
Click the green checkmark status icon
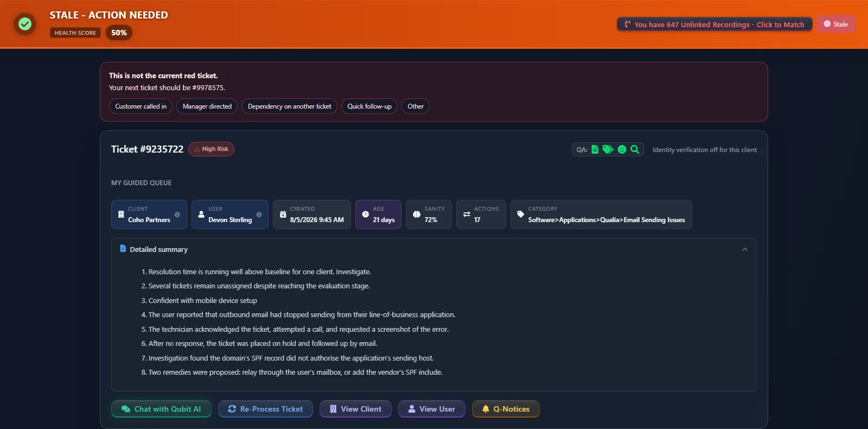[x=24, y=24]
